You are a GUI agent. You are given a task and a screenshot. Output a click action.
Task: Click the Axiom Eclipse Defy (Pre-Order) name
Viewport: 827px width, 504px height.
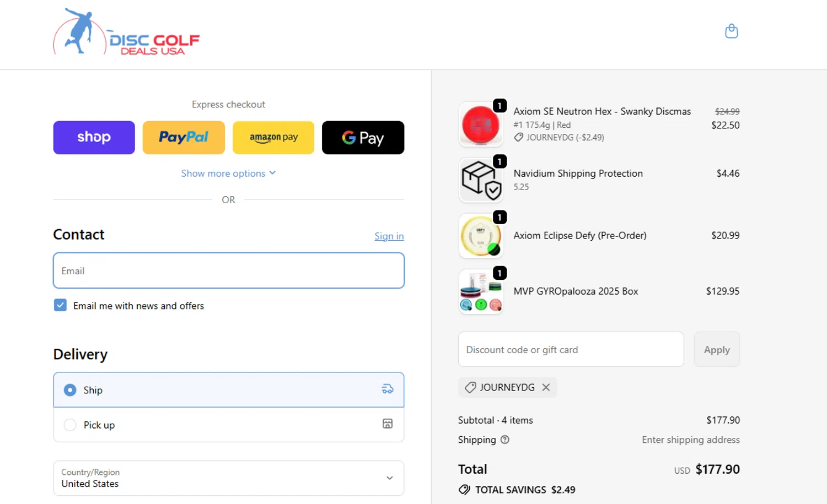tap(580, 235)
